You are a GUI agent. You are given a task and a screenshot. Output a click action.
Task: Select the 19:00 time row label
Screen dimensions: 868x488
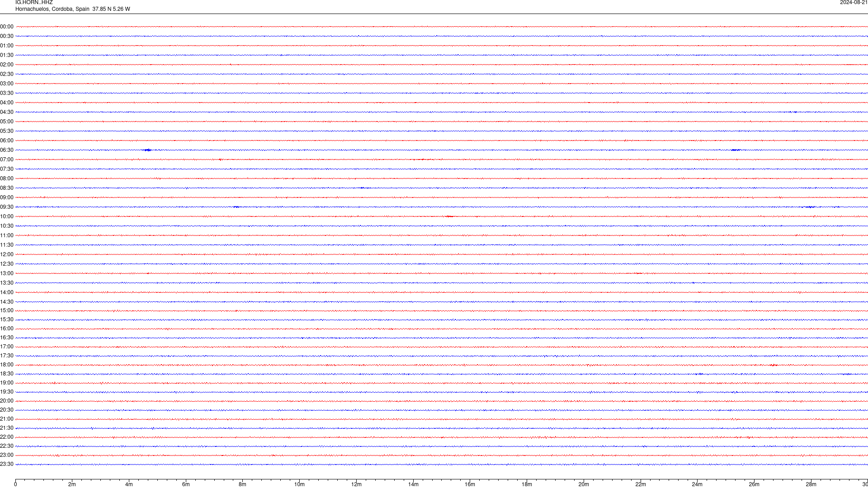[x=7, y=383]
